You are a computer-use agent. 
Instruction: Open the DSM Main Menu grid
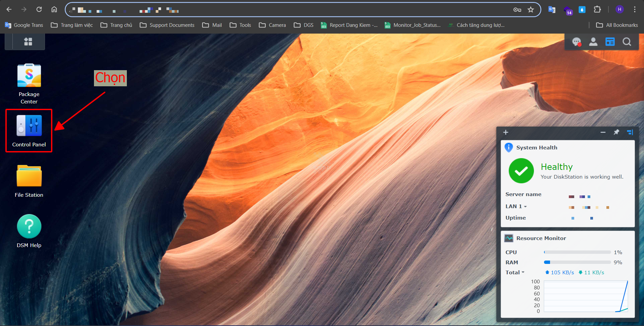pos(28,42)
